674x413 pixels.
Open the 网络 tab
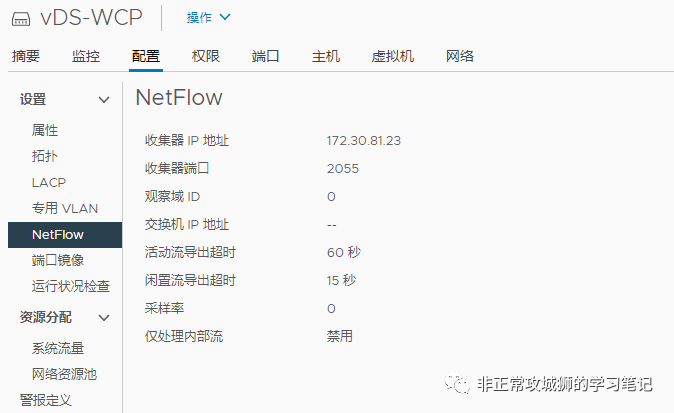click(x=460, y=56)
